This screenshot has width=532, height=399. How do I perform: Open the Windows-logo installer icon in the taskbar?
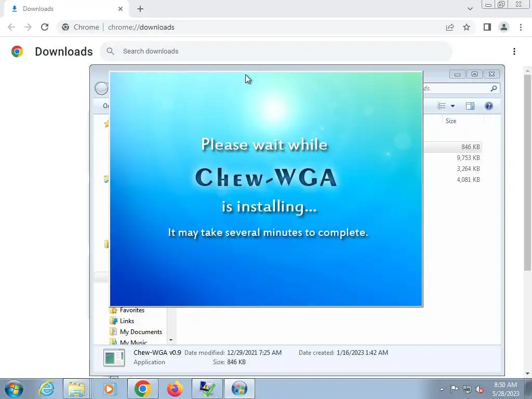coord(239,389)
